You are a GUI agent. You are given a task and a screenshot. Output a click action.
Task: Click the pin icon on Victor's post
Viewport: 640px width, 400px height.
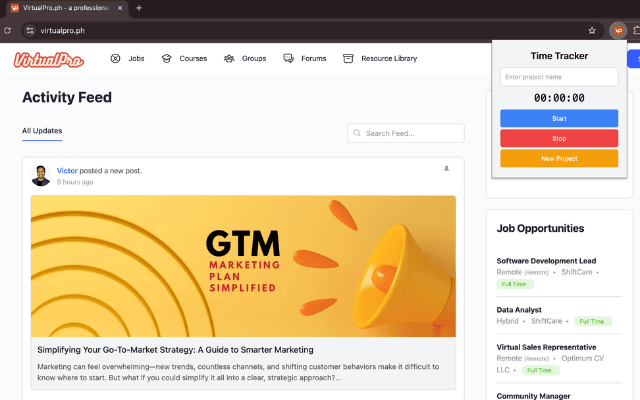point(446,169)
